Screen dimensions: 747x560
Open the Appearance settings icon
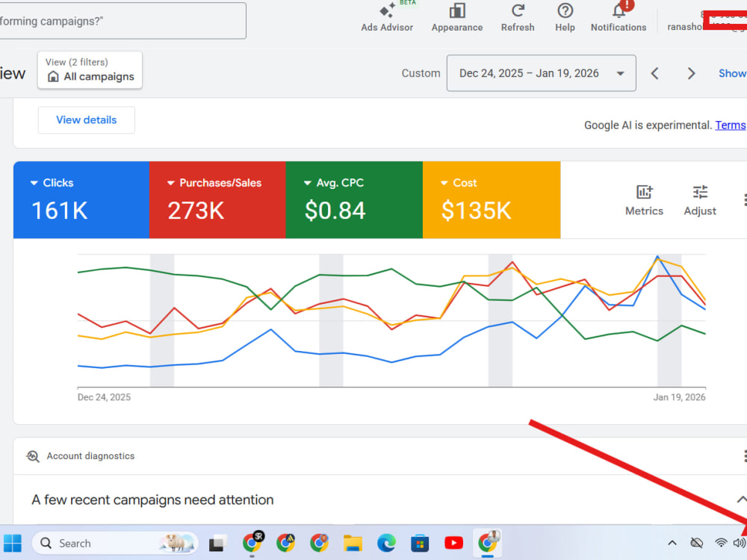457,18
